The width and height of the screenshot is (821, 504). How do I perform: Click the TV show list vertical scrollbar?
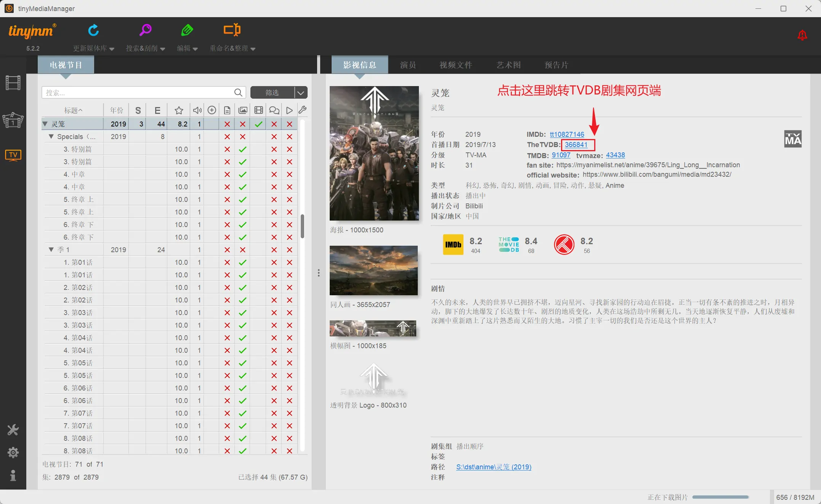tap(302, 226)
